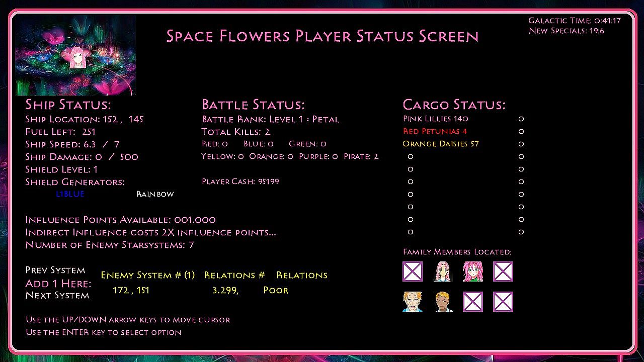The height and width of the screenshot is (362, 644).
Task: Click the Family Members Located label
Action: click(x=457, y=252)
